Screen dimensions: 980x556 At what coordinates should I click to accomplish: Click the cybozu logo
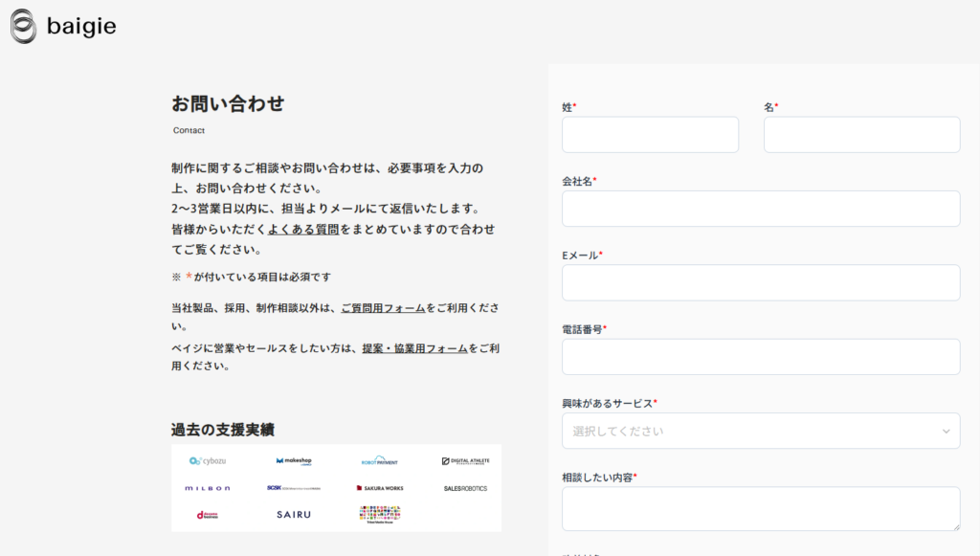point(208,461)
